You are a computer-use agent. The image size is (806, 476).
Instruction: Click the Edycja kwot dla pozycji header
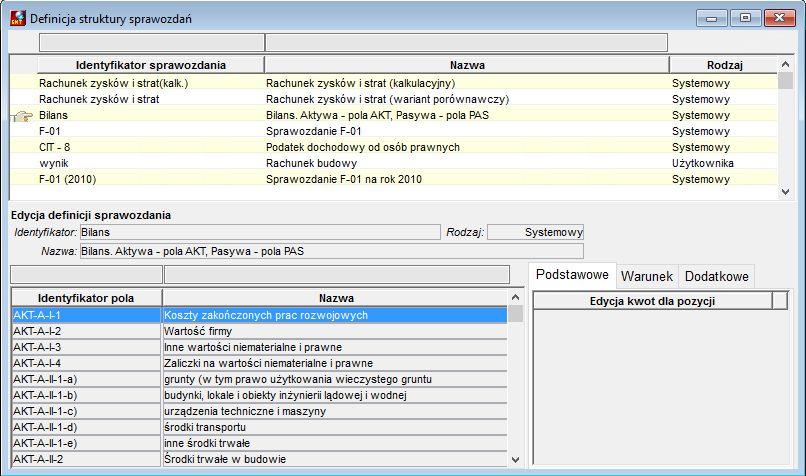pos(652,301)
